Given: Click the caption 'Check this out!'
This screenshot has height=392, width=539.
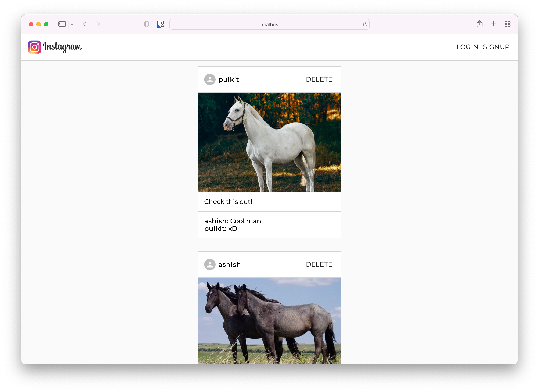Looking at the screenshot, I should pyautogui.click(x=228, y=201).
